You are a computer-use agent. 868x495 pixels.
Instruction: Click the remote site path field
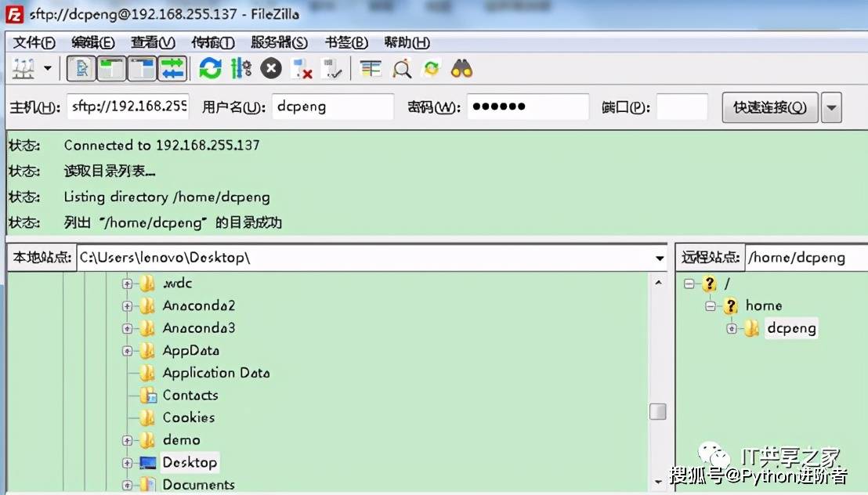(x=807, y=258)
